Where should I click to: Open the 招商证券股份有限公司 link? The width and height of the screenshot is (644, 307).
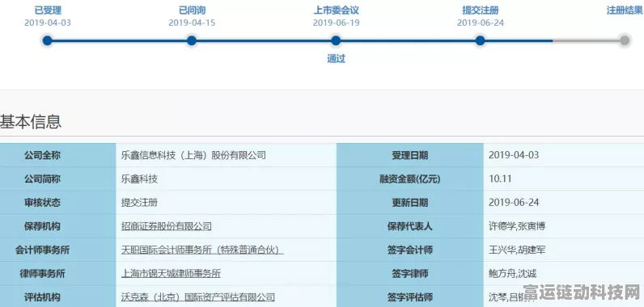[x=167, y=226]
